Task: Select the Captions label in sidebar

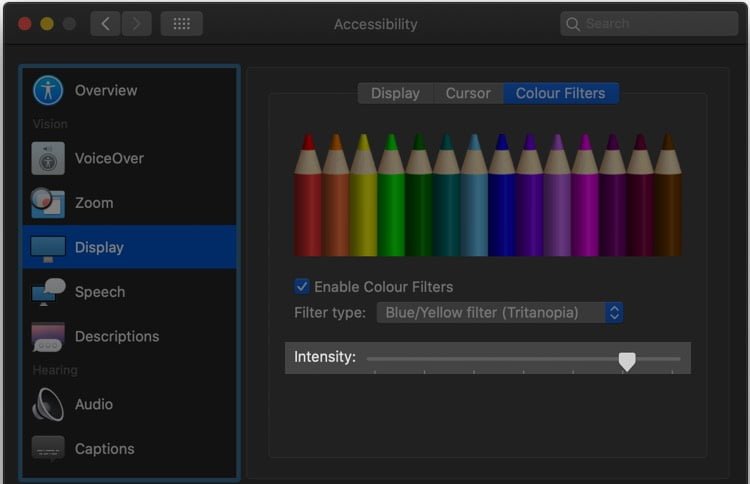Action: coord(105,449)
